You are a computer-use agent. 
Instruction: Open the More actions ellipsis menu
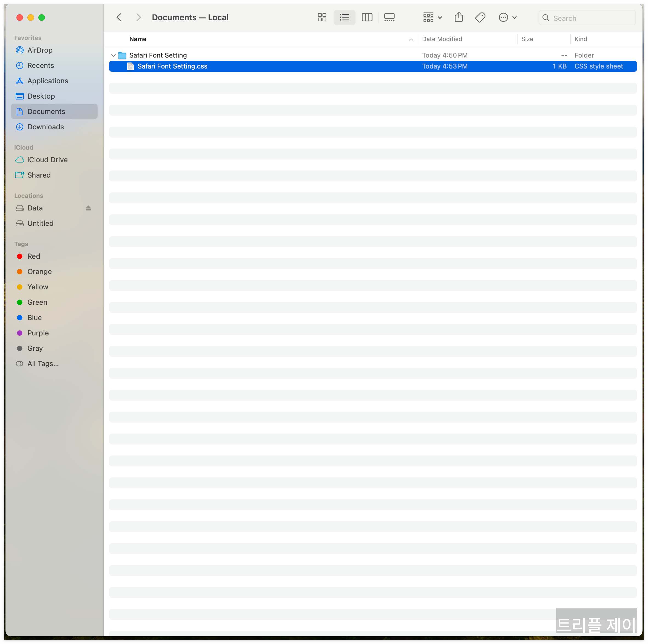coord(507,18)
